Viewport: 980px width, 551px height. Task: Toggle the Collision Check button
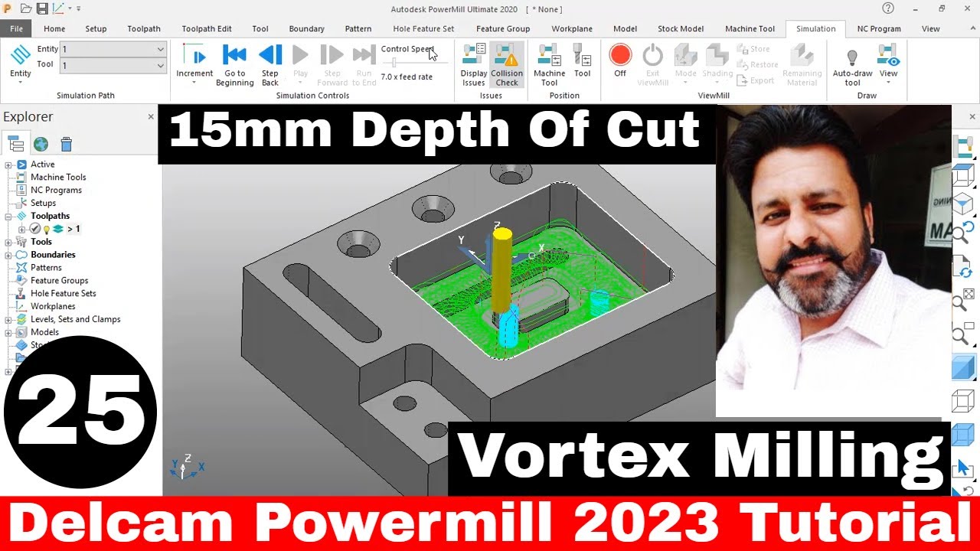click(507, 64)
